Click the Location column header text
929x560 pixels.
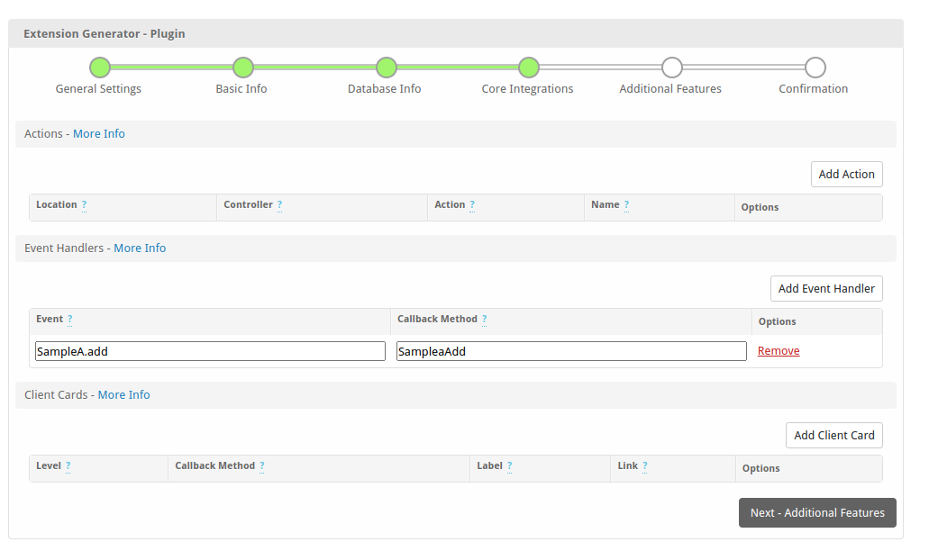pos(56,204)
